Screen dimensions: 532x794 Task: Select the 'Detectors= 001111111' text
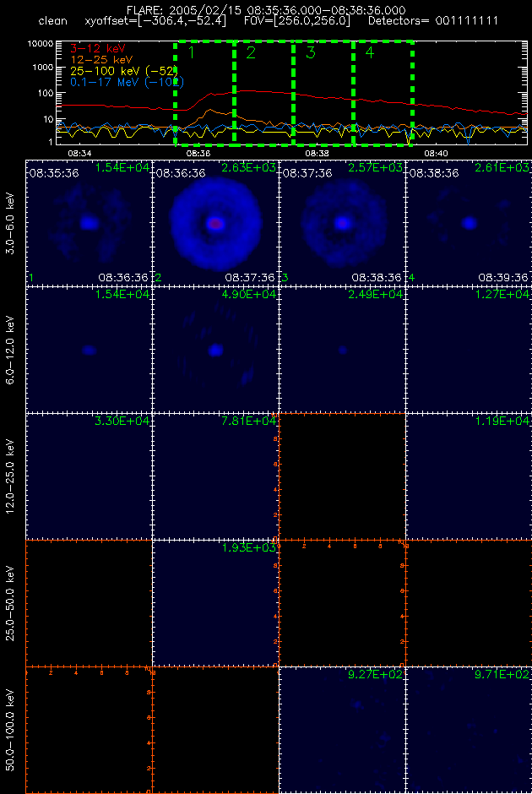pos(433,22)
